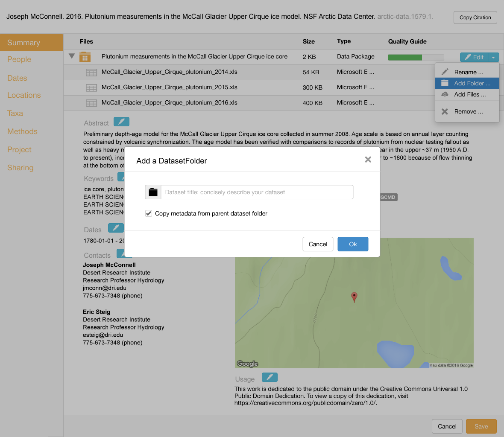
Task: Click the Copy Citation button
Action: pyautogui.click(x=475, y=17)
